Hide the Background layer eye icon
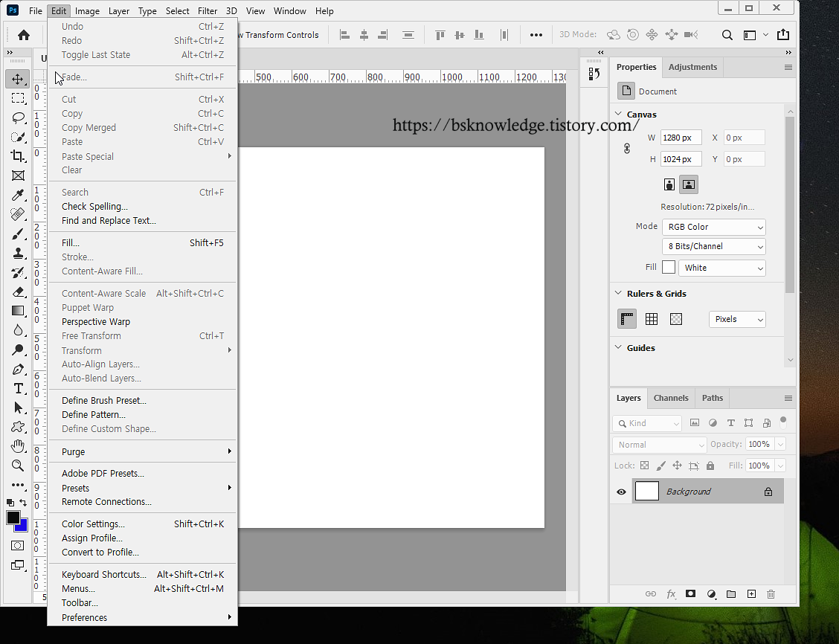Viewport: 839px width, 644px height. point(621,492)
